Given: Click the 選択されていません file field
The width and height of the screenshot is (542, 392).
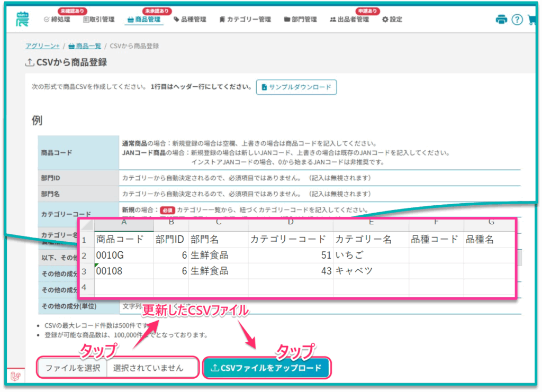Looking at the screenshot, I should (152, 368).
